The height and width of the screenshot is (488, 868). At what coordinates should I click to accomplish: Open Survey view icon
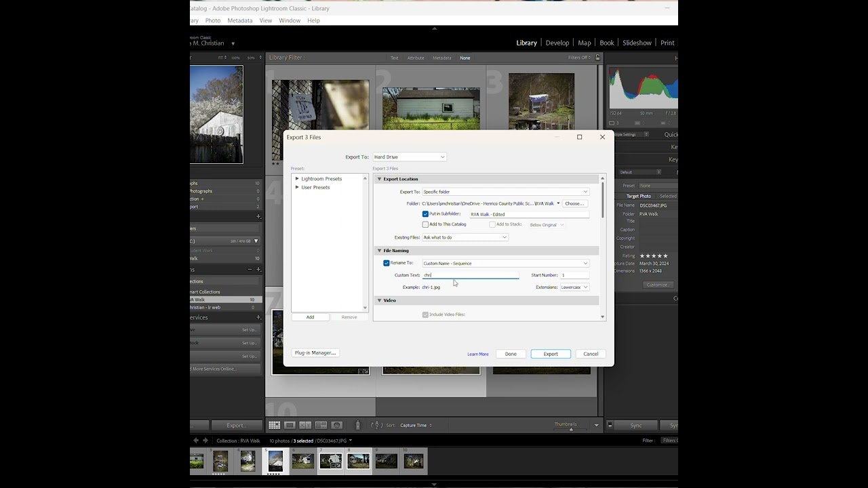(321, 425)
